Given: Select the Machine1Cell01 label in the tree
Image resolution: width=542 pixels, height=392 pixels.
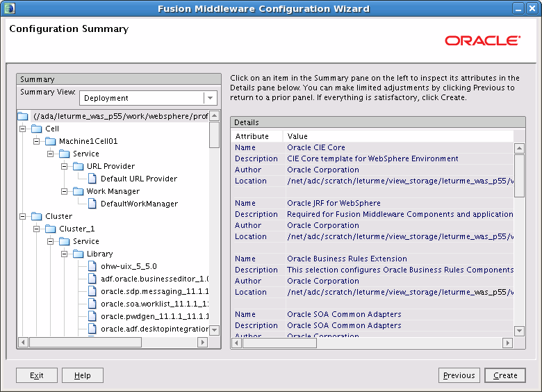Looking at the screenshot, I should pos(88,141).
